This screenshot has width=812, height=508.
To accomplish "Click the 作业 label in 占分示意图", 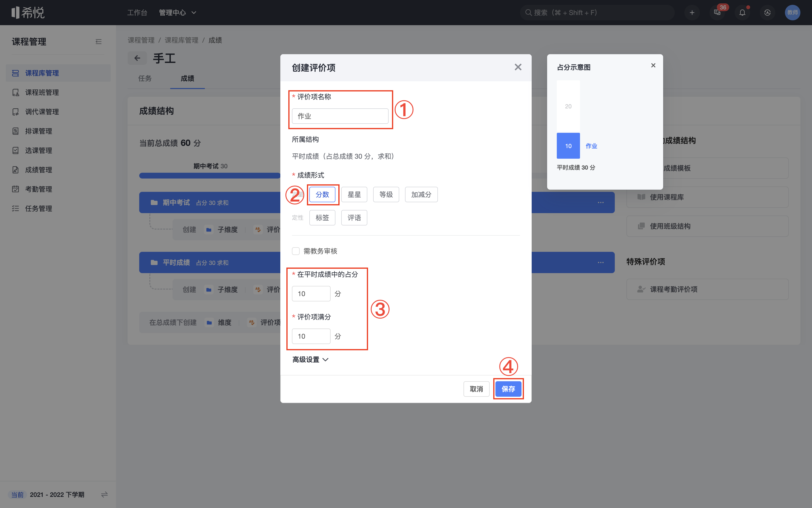I will [591, 146].
